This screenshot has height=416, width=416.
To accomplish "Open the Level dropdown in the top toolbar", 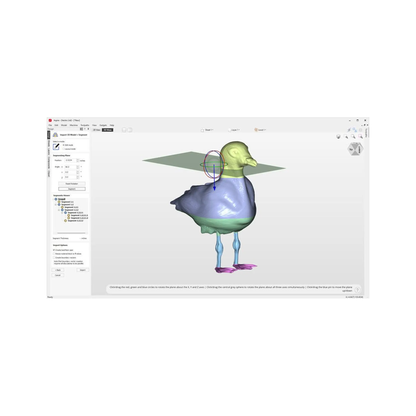I will pyautogui.click(x=234, y=130).
